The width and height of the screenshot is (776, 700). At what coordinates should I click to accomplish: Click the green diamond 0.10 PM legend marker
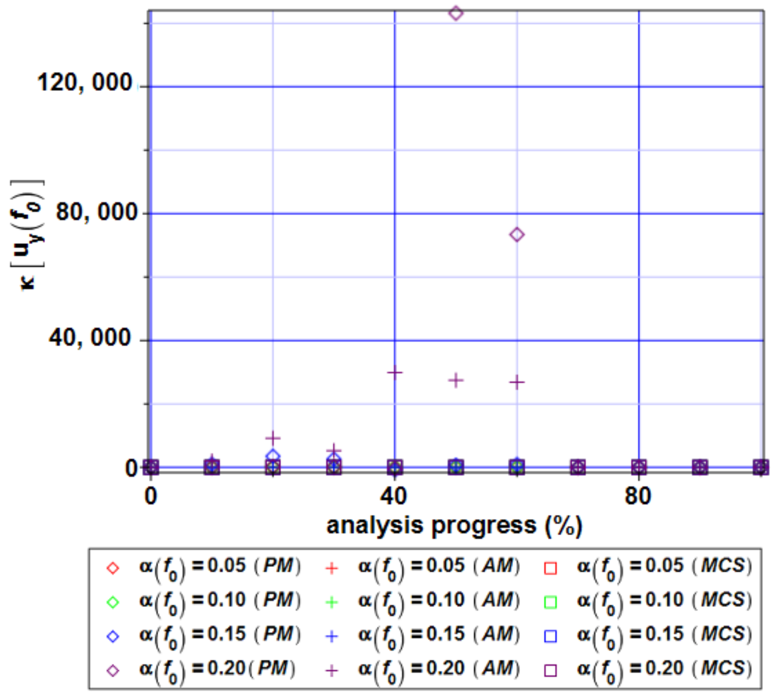coord(113,602)
